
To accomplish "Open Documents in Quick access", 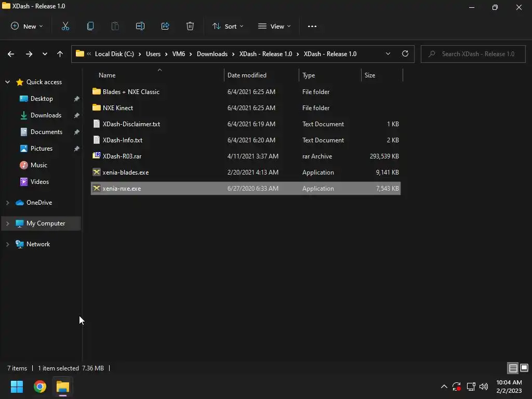I will 46,131.
